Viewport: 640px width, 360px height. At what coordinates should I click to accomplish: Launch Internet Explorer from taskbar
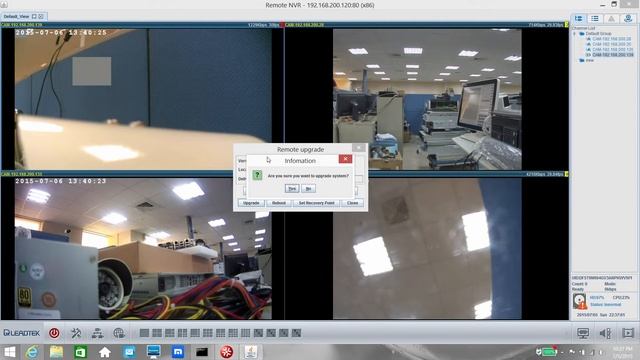point(31,352)
